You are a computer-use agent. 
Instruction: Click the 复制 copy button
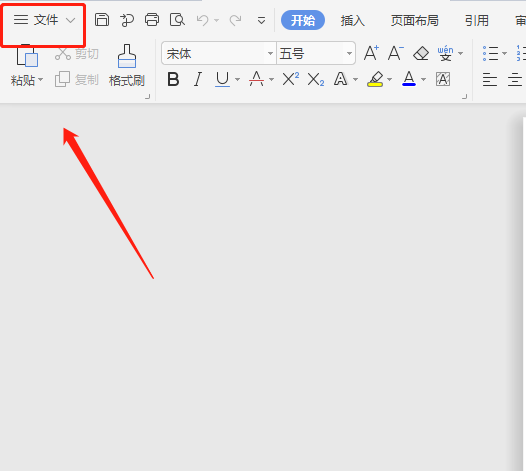coord(77,80)
